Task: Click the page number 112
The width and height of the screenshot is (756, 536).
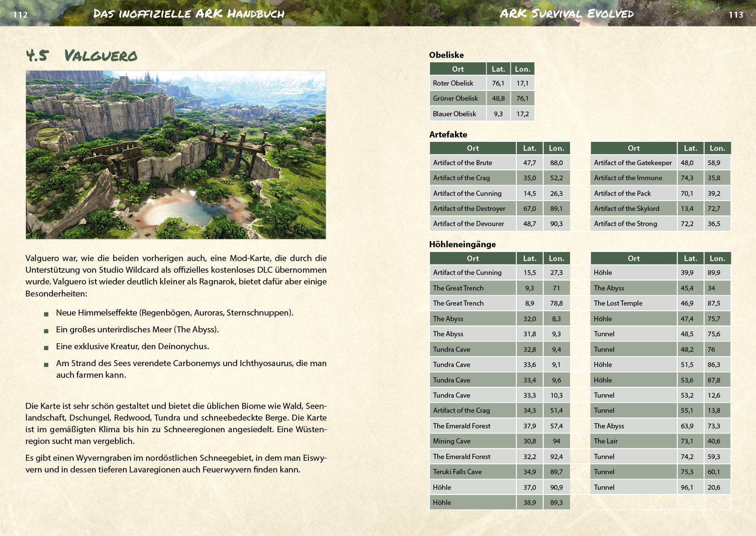Action: pyautogui.click(x=20, y=15)
